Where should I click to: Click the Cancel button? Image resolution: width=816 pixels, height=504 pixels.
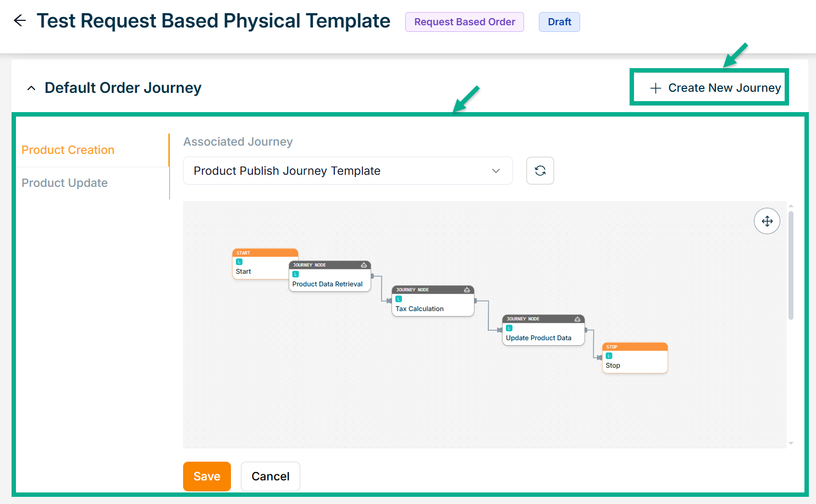tap(270, 477)
